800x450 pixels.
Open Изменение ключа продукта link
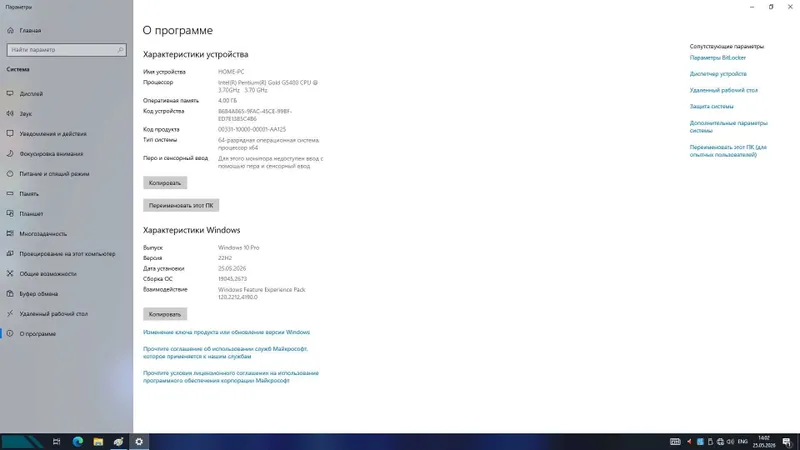click(227, 332)
